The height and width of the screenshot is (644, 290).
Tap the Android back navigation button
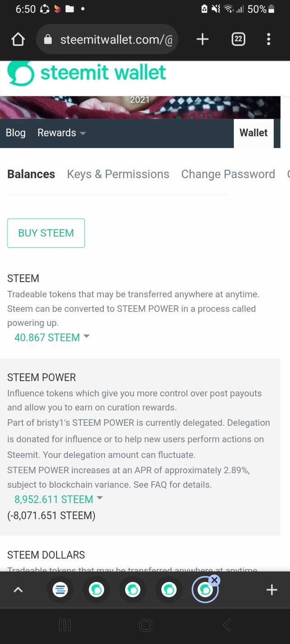click(x=227, y=625)
